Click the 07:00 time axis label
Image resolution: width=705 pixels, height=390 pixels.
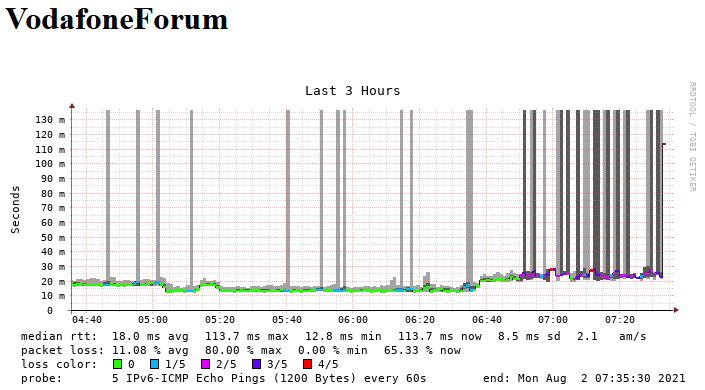[x=553, y=320]
